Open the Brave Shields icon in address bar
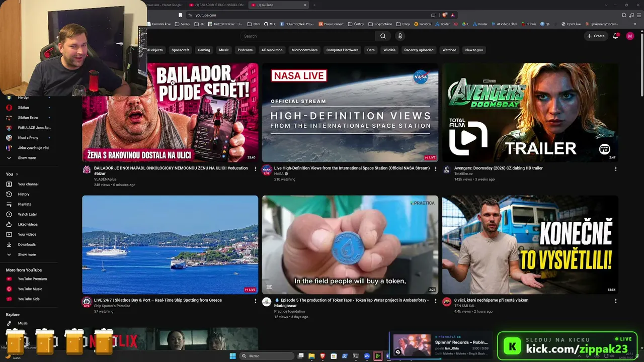644x362 pixels. [x=445, y=15]
